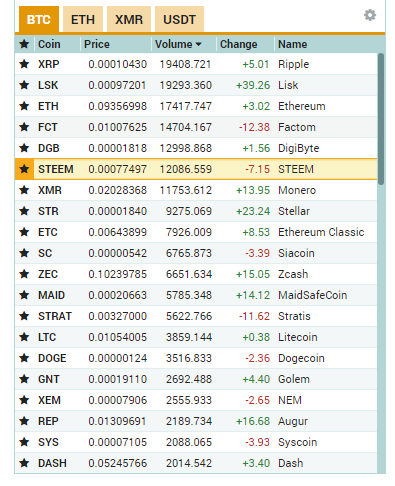Click the Monero name cell

point(297,190)
